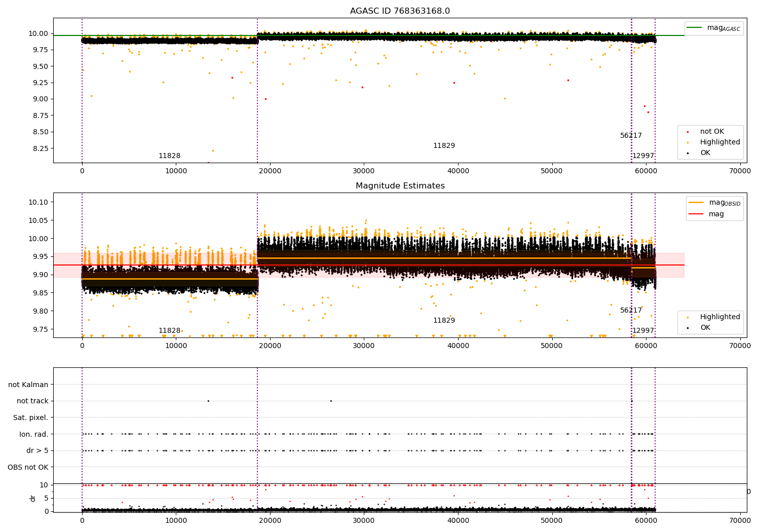Click the "not OK" legend entry
Viewport: 760px width, 532px height.
click(712, 132)
